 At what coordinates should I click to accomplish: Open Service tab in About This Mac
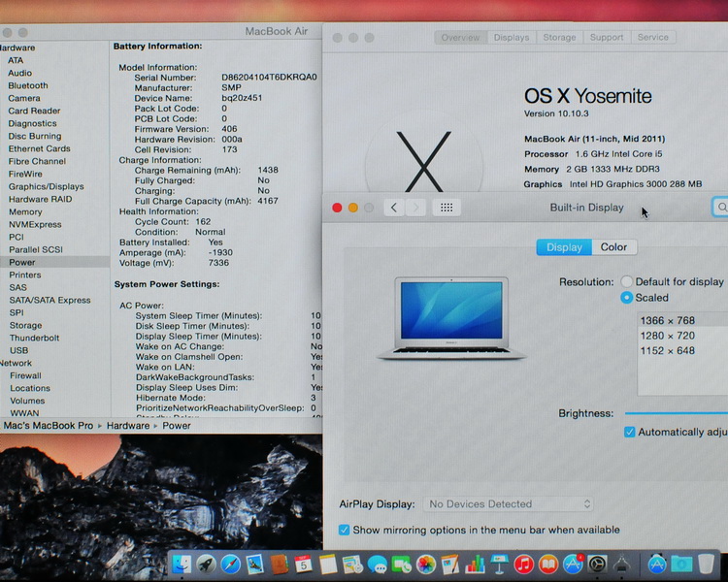(653, 37)
